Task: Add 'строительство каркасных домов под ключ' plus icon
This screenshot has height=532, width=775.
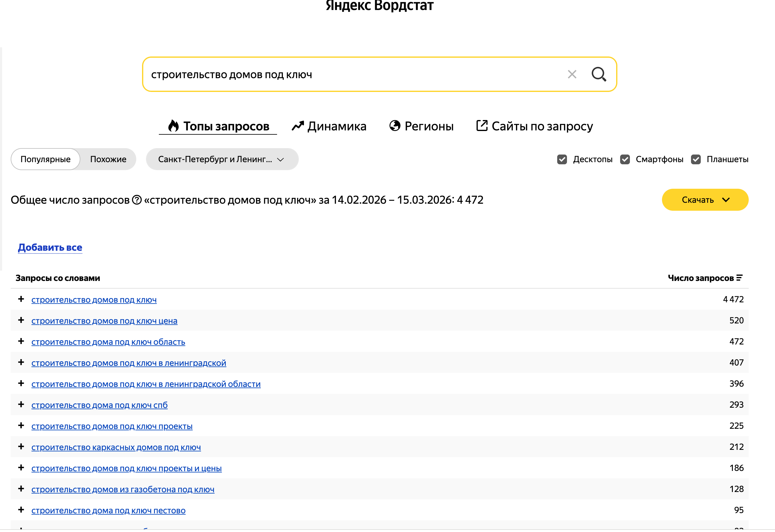Action: [x=21, y=447]
